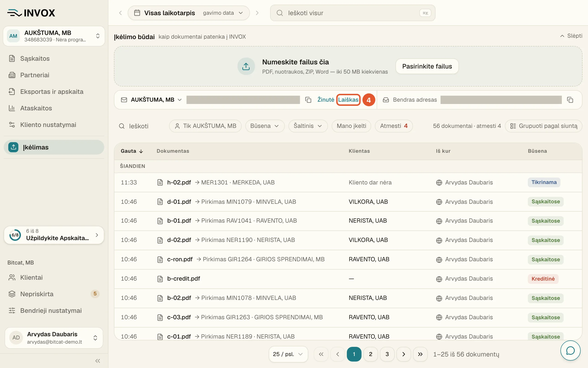Click the Laiškas link
The image size is (588, 368).
pyautogui.click(x=348, y=100)
